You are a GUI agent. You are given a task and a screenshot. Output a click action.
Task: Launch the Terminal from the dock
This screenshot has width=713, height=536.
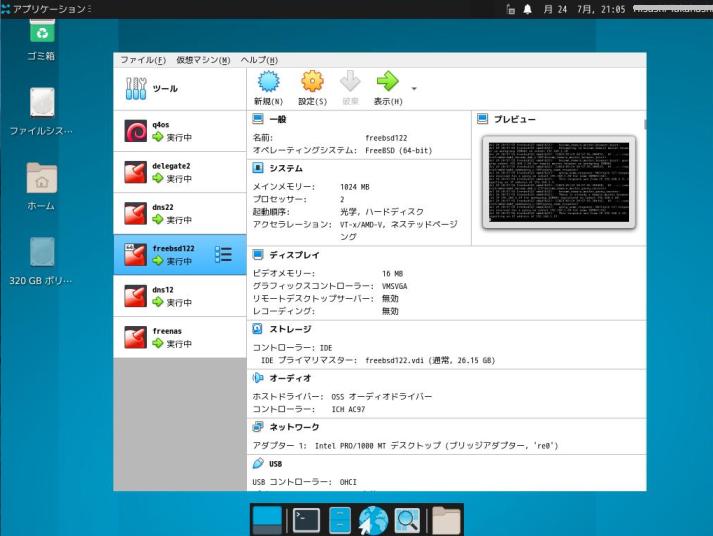[306, 520]
